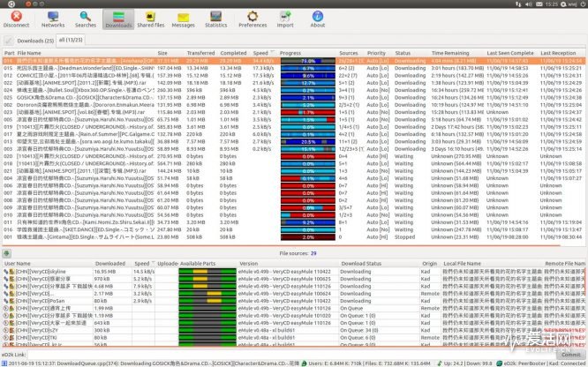Click the Commit button beside eD2k link
588x367 pixels.
coord(571,355)
